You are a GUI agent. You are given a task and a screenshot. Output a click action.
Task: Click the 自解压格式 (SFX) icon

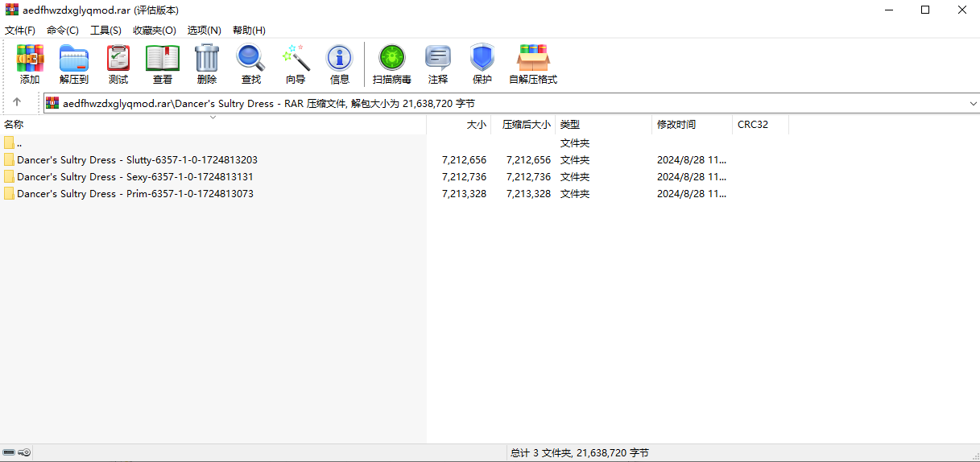[533, 58]
